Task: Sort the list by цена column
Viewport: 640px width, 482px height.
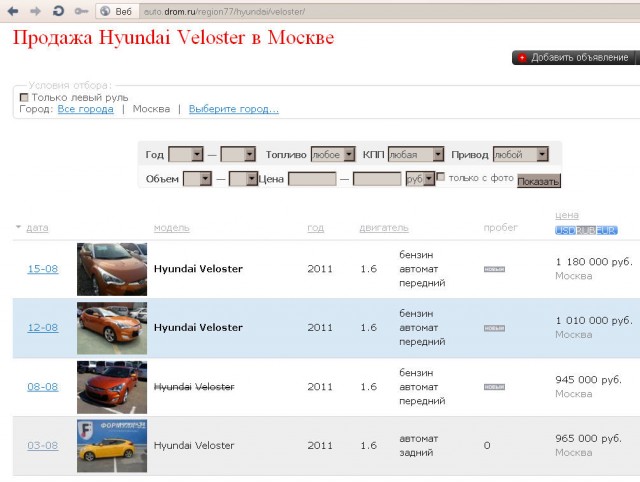Action: click(x=567, y=215)
